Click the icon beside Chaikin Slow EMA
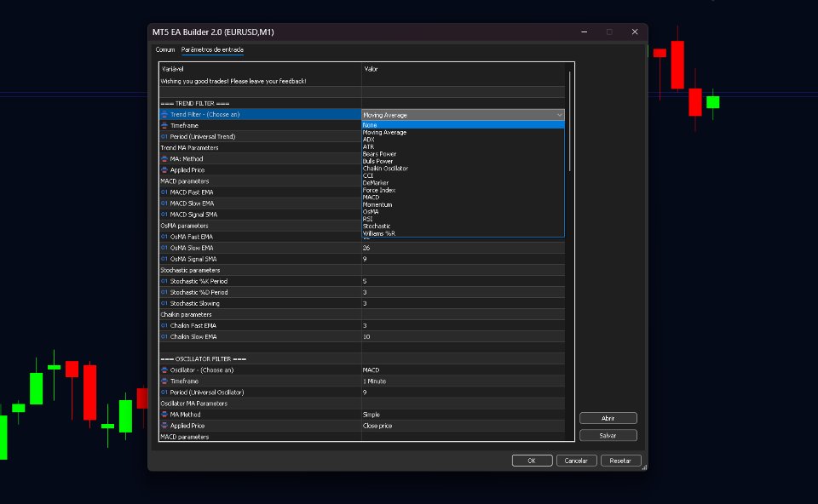 tap(164, 336)
